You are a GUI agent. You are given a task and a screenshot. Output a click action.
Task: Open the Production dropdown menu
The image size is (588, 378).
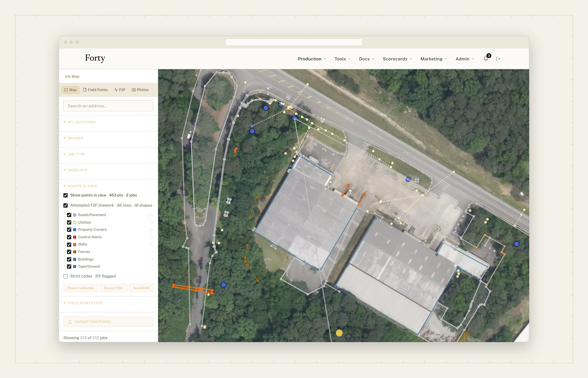click(312, 59)
